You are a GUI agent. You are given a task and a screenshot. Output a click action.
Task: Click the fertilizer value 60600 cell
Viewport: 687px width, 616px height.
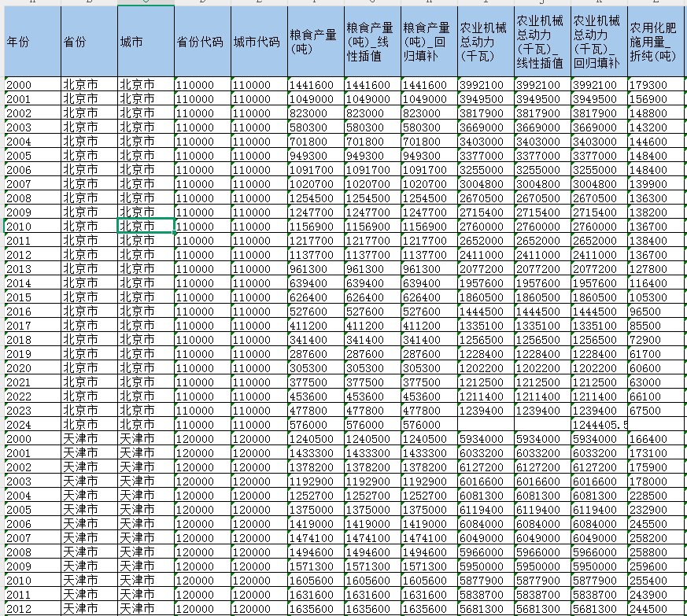[x=656, y=367]
